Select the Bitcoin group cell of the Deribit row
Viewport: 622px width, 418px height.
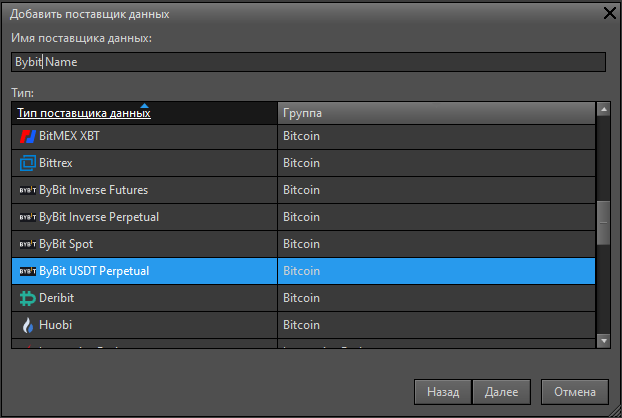[x=436, y=298]
